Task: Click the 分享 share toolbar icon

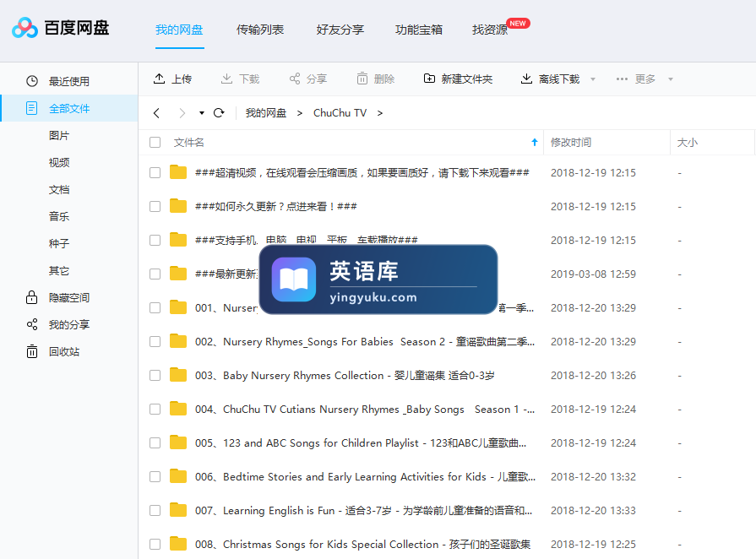Action: point(295,79)
